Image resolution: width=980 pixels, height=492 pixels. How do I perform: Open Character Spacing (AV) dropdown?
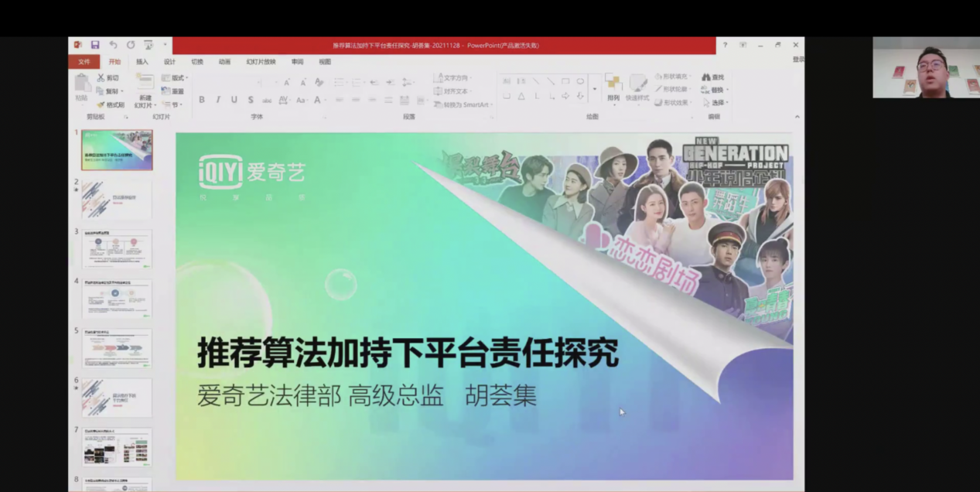[x=285, y=100]
